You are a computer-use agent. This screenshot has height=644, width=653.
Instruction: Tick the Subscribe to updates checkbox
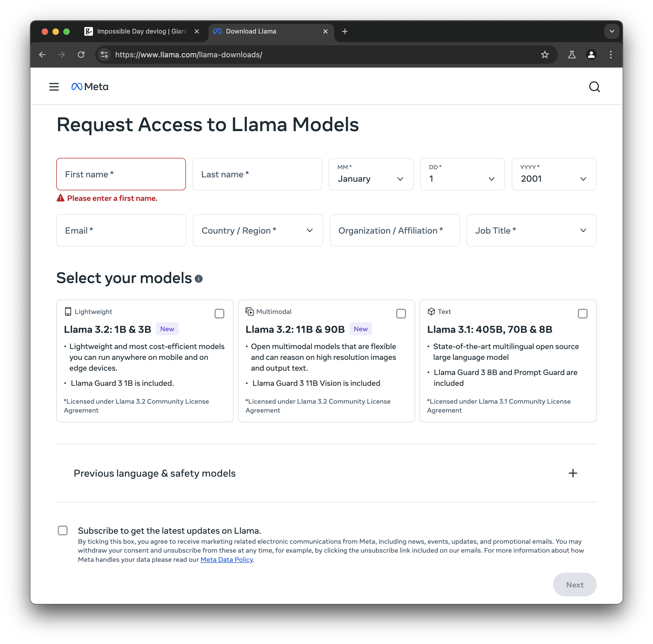coord(62,530)
